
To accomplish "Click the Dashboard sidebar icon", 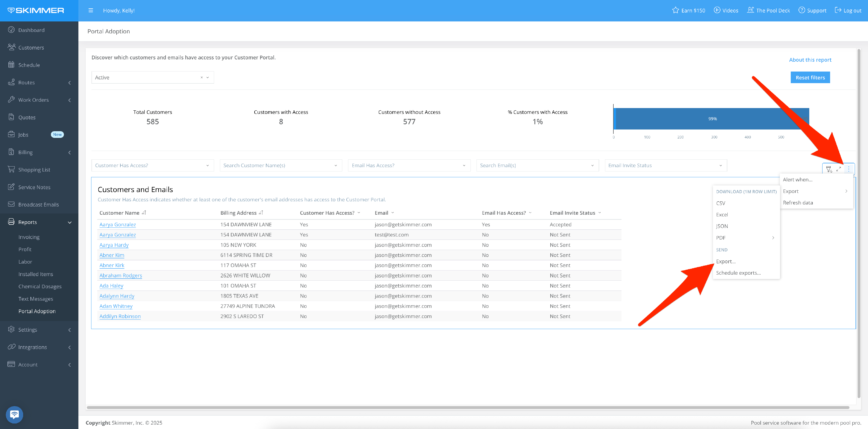I will click(x=12, y=30).
